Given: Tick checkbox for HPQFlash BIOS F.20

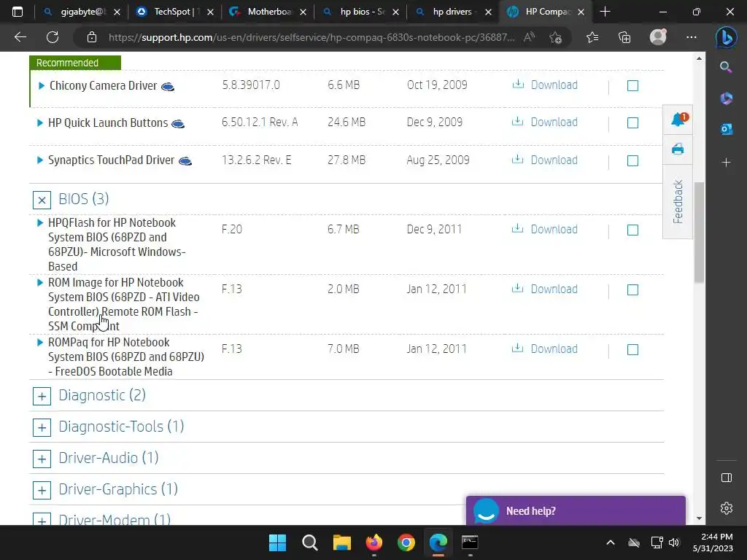Looking at the screenshot, I should (632, 230).
